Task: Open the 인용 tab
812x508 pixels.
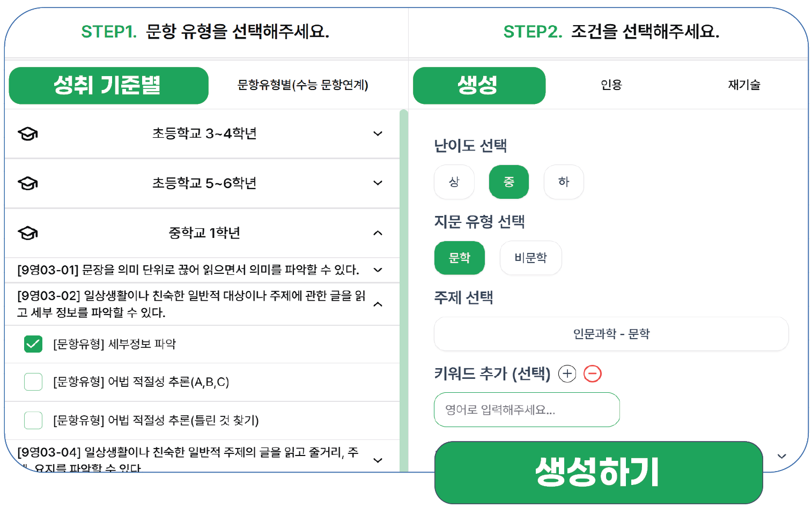Action: [x=611, y=85]
